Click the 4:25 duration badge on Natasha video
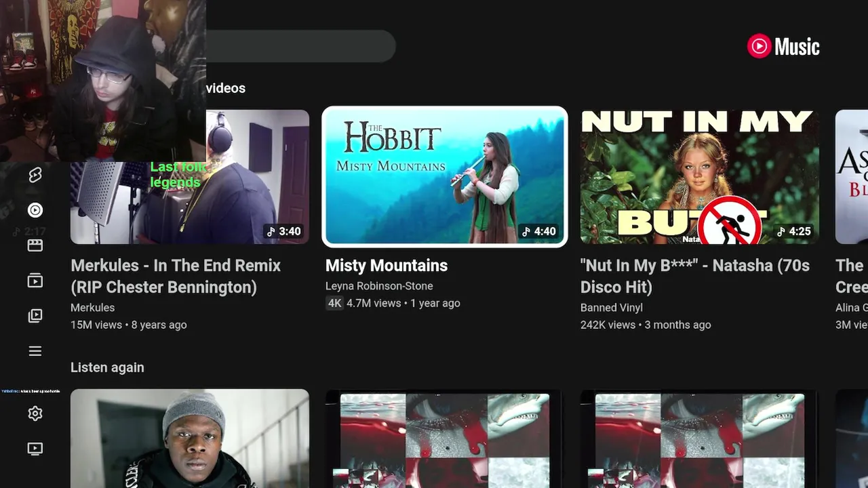 (793, 231)
